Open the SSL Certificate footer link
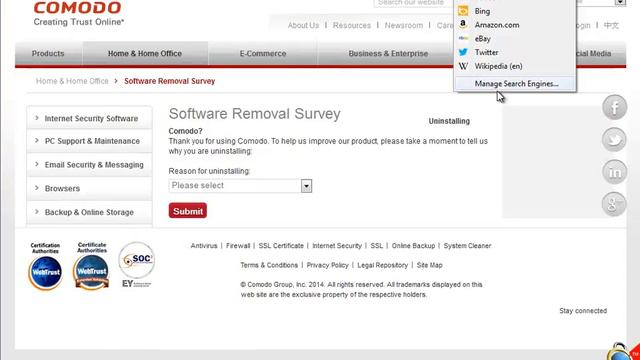The image size is (640, 360). coord(281,246)
